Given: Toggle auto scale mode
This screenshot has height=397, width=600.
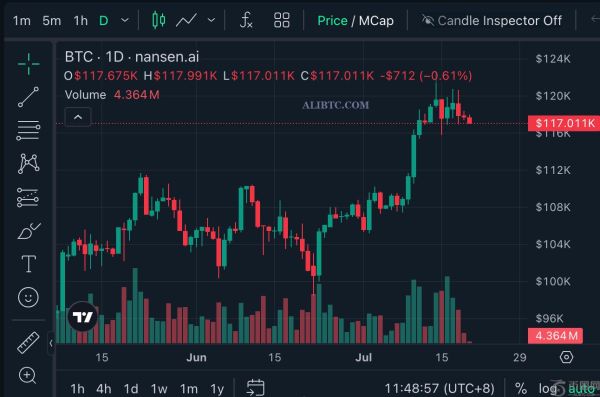Looking at the screenshot, I should [x=581, y=389].
